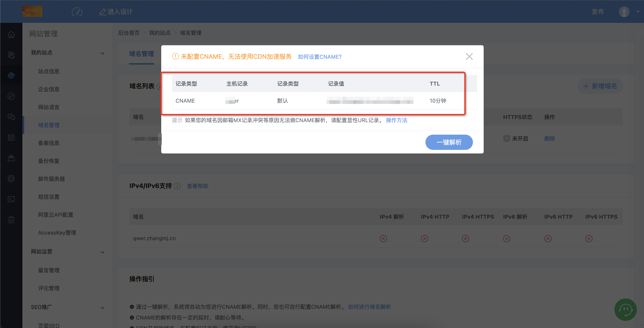Click the qwer.zhangmj.cn domain cell
This screenshot has height=328, width=644.
[154, 238]
